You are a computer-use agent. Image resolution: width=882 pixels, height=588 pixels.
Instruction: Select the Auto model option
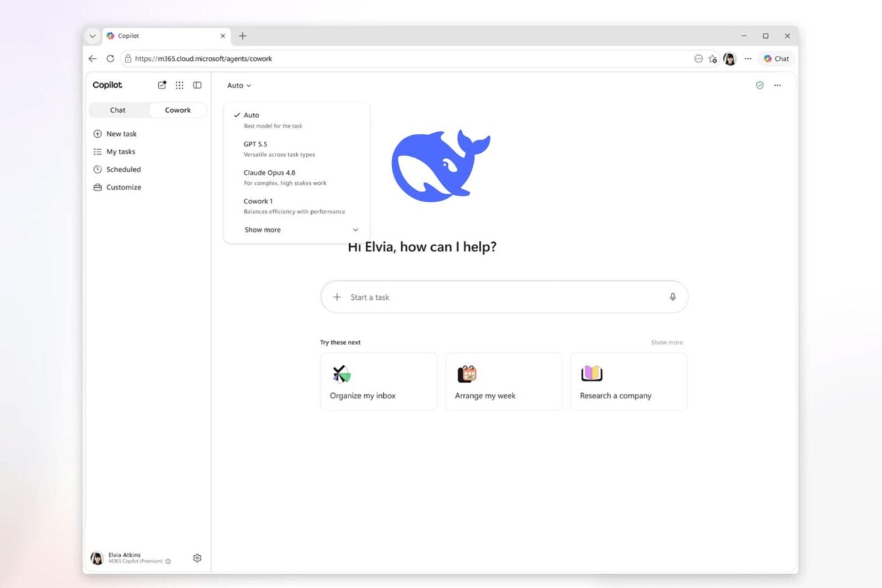point(297,119)
